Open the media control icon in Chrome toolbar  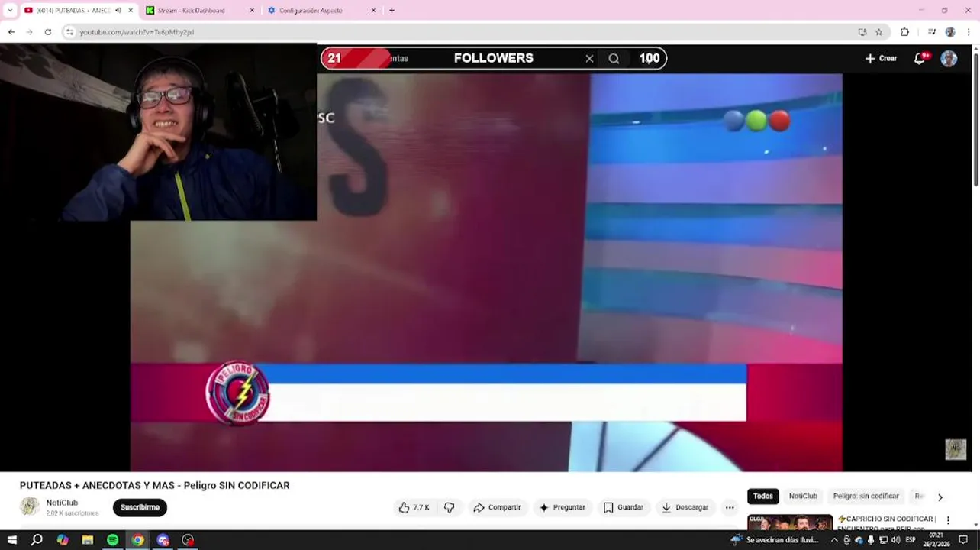pos(932,32)
